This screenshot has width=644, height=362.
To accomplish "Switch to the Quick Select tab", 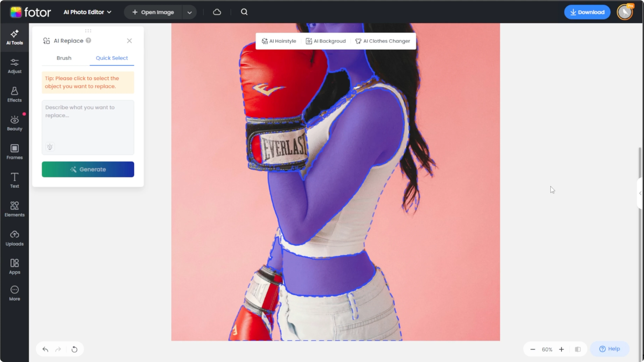I will [x=112, y=58].
